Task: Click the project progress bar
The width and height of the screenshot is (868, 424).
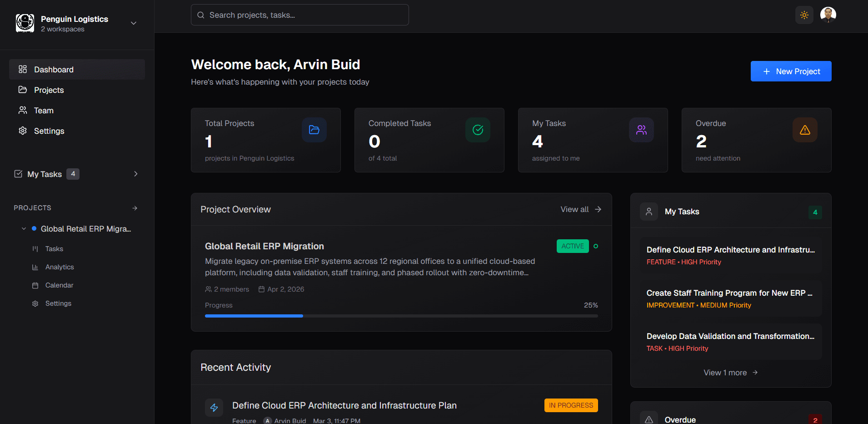Action: click(401, 316)
